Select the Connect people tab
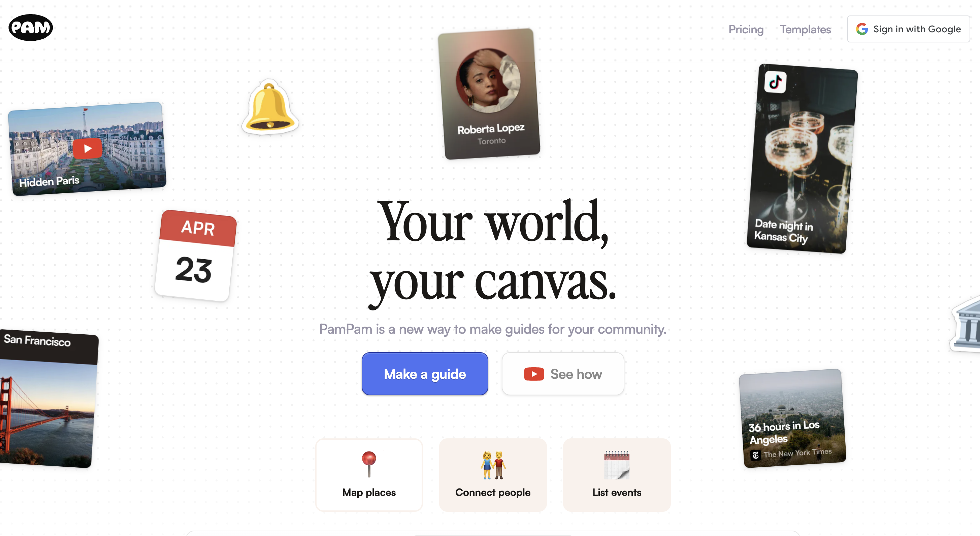Image resolution: width=980 pixels, height=536 pixels. [x=493, y=475]
